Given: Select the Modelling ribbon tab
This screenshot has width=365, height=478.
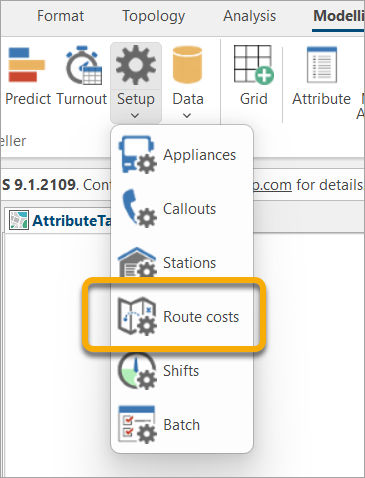Looking at the screenshot, I should click(x=339, y=16).
